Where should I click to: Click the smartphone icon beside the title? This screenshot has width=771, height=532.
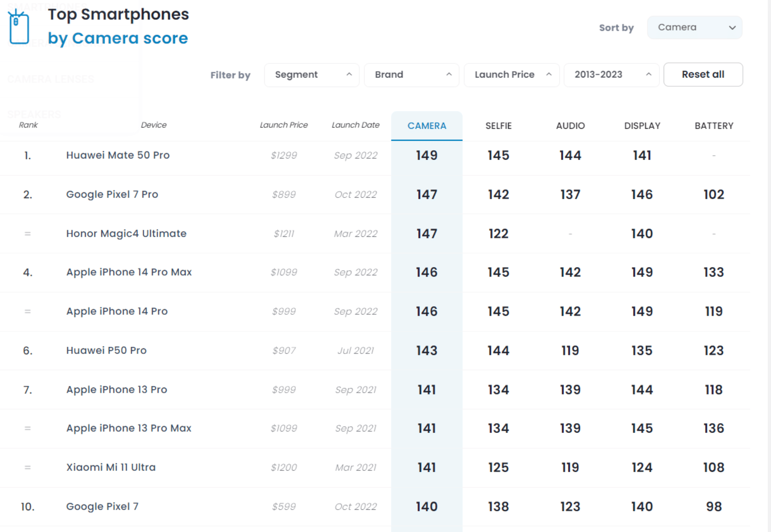[x=19, y=27]
